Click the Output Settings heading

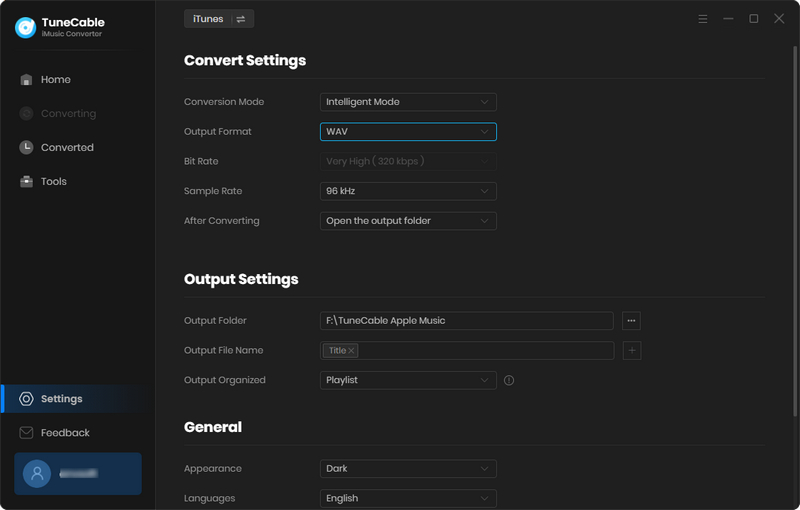coord(241,279)
